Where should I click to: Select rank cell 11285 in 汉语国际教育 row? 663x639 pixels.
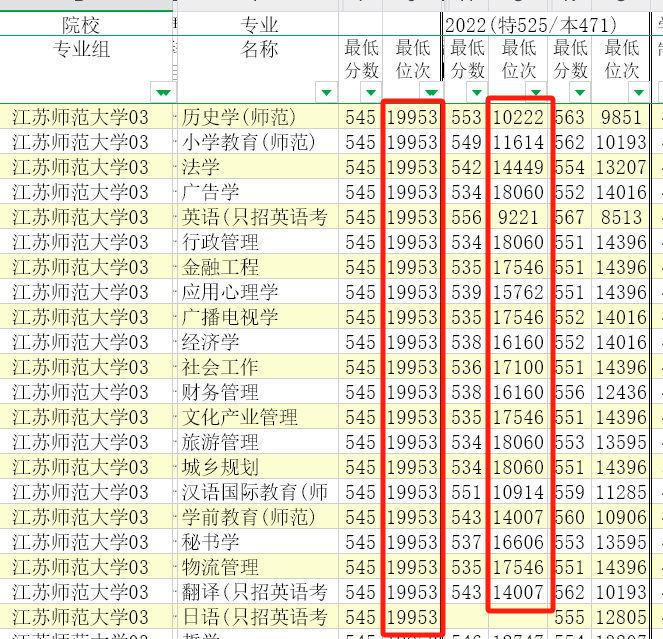click(x=621, y=492)
